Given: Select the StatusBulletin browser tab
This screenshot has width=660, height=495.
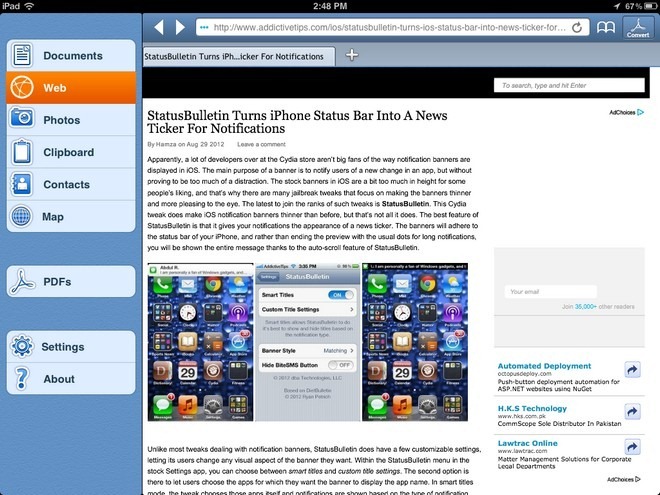Looking at the screenshot, I should point(239,56).
